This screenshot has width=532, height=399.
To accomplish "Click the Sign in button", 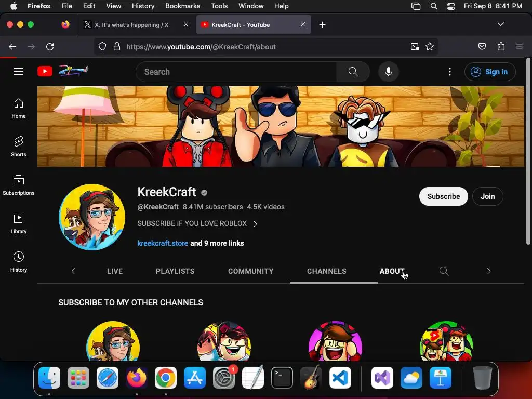I will pyautogui.click(x=490, y=72).
